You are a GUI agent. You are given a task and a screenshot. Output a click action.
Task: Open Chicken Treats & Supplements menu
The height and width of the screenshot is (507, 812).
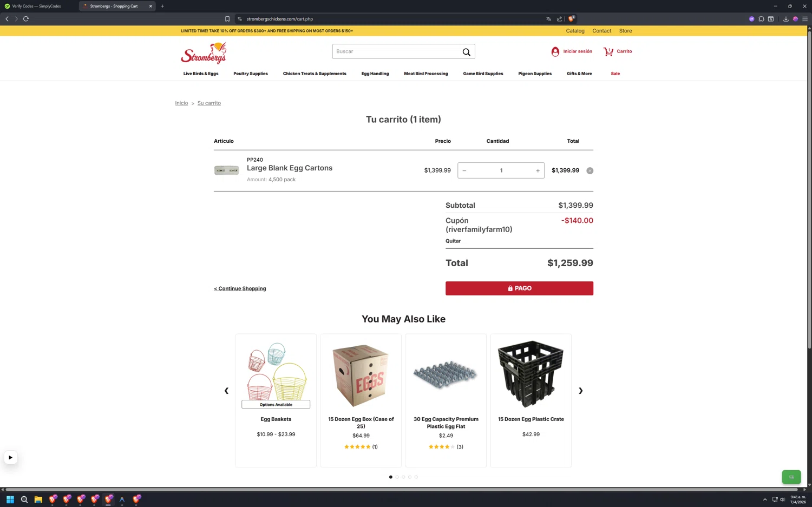[315, 74]
